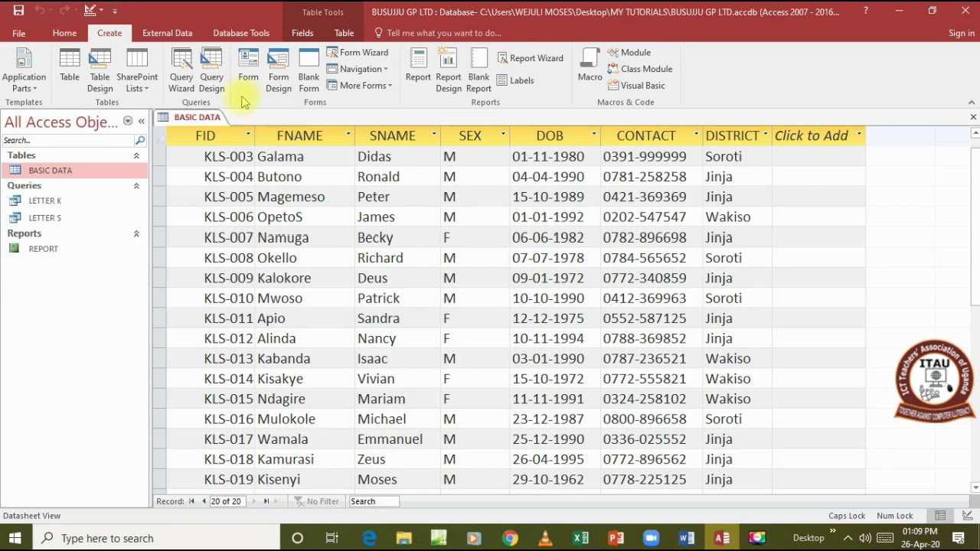Click the navigation pane Search field
980x551 pixels.
click(x=68, y=140)
